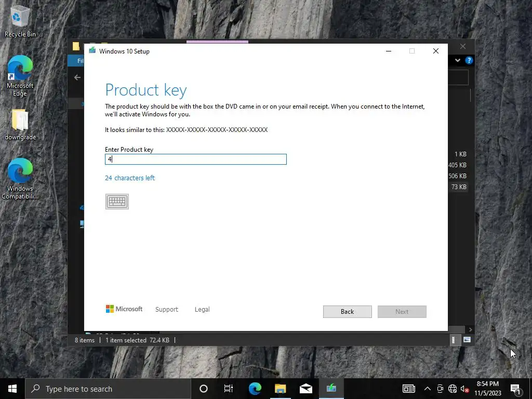Go Back in Windows 10 Setup
The image size is (532, 399).
click(x=347, y=312)
